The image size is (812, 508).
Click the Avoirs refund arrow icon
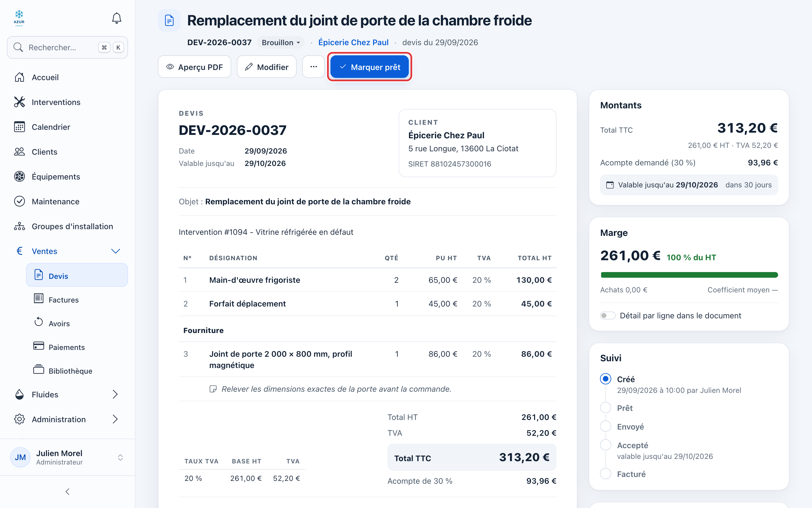click(x=39, y=322)
